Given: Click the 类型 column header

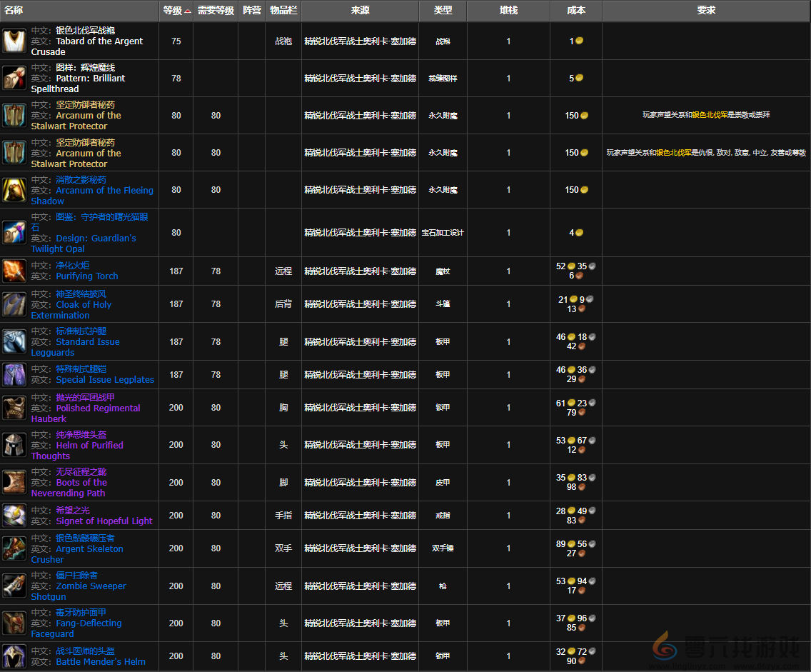Looking at the screenshot, I should 443,11.
